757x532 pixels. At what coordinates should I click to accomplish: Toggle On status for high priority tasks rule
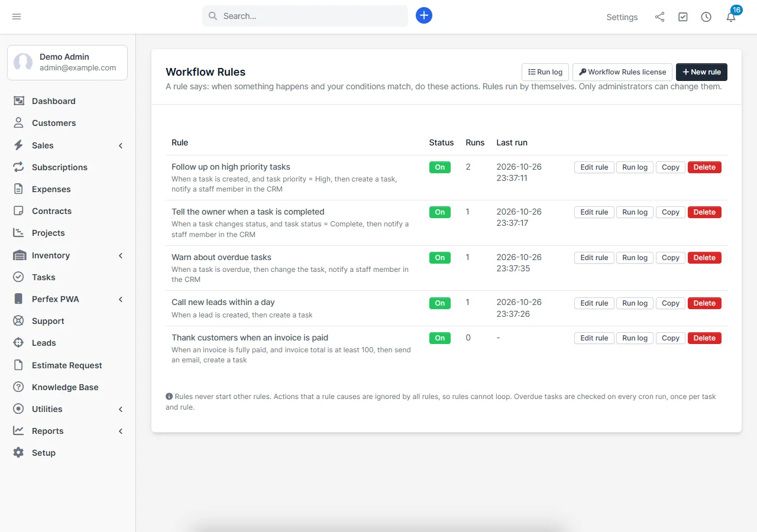(x=440, y=167)
